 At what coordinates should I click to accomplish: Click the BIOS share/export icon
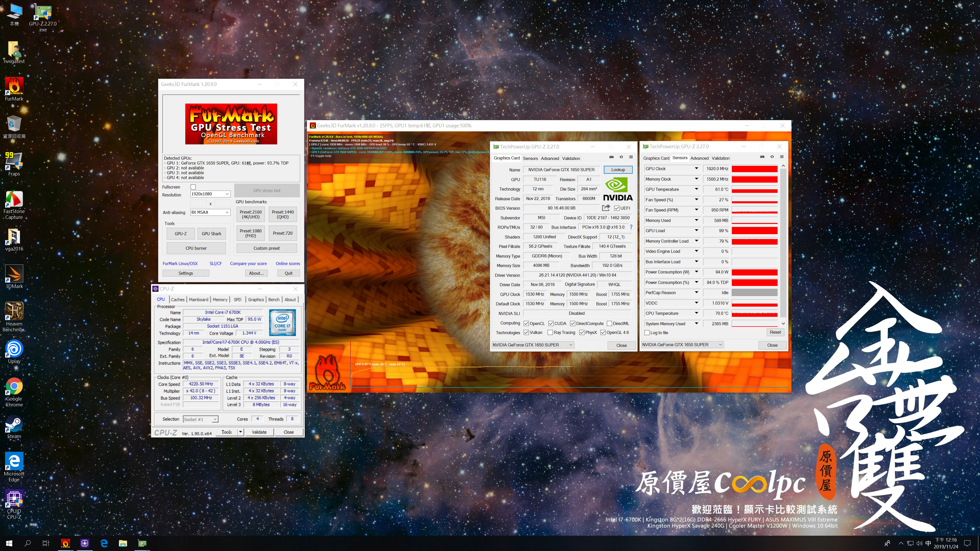tap(606, 208)
